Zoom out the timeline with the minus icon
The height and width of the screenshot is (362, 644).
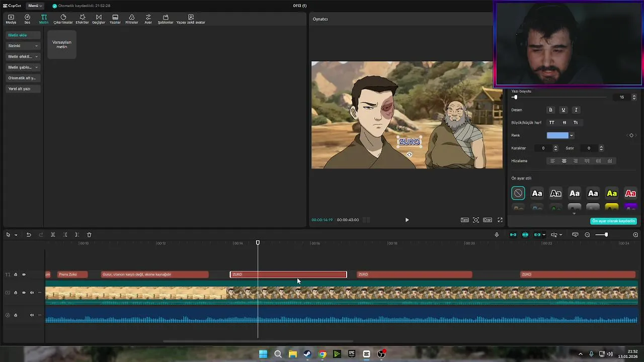tap(587, 235)
